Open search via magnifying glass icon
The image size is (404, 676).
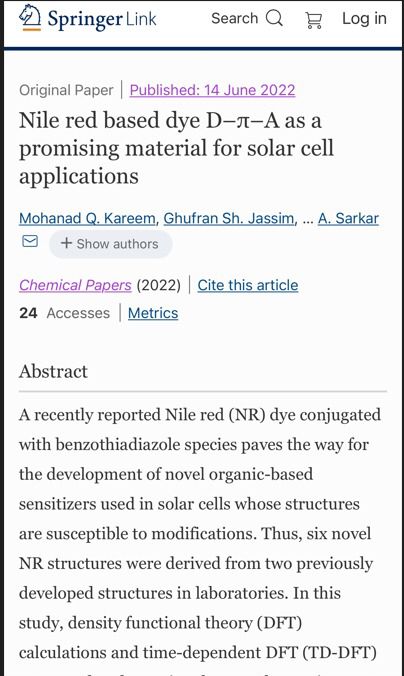point(274,19)
